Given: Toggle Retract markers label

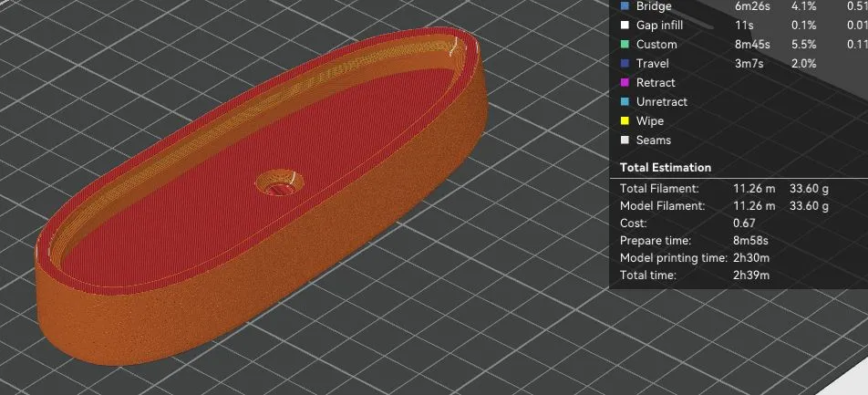Looking at the screenshot, I should [656, 82].
